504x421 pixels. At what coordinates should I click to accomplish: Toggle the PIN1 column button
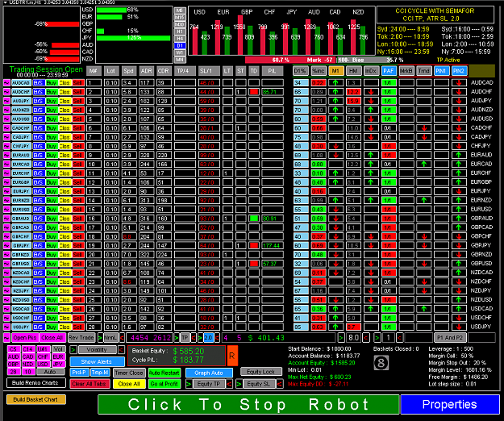point(441,71)
